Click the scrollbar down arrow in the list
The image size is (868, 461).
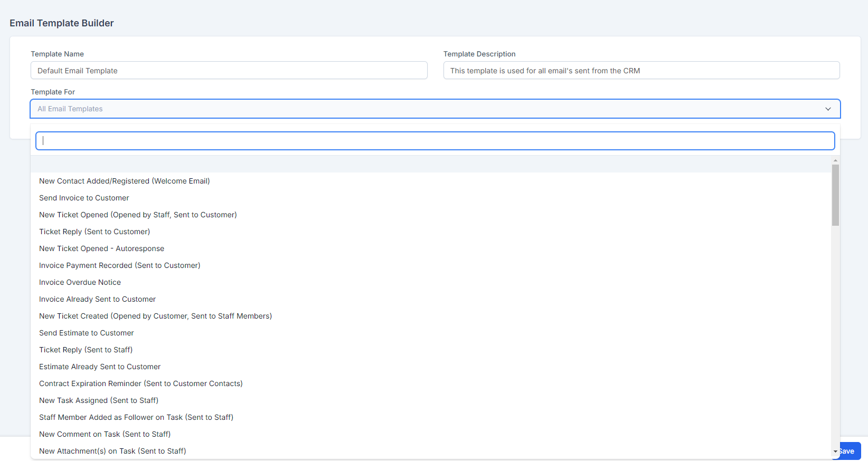click(x=835, y=452)
